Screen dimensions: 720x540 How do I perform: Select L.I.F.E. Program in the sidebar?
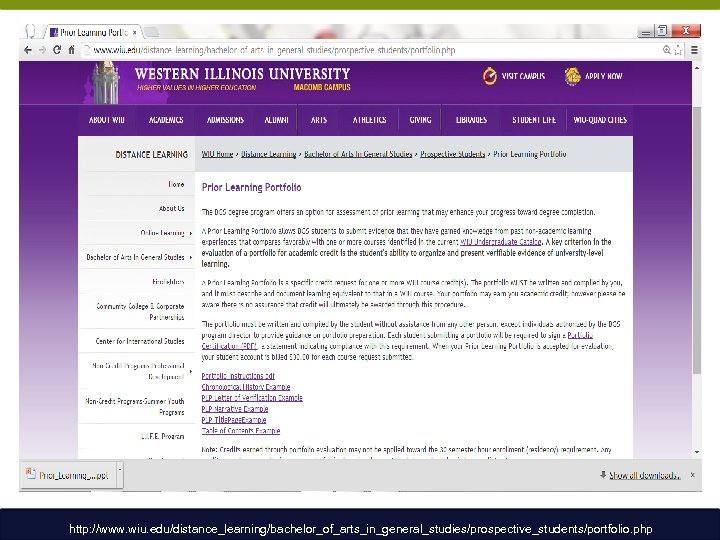pyautogui.click(x=163, y=436)
